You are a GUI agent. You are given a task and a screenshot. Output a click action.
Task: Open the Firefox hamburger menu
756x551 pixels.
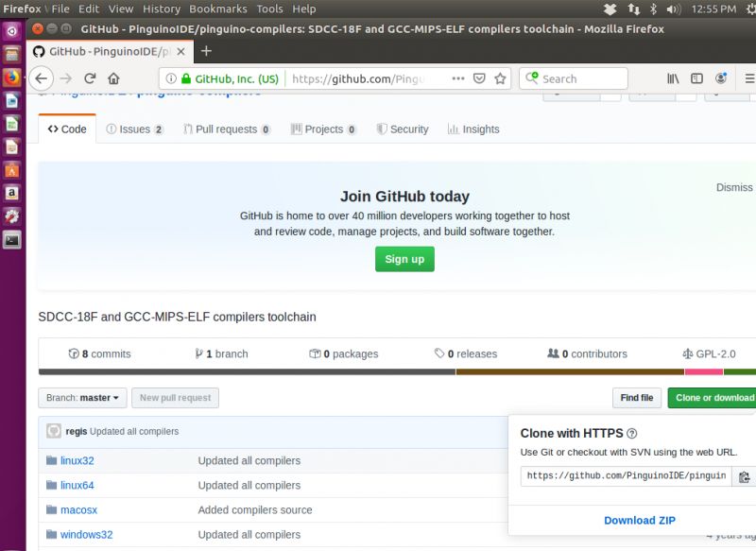point(749,78)
